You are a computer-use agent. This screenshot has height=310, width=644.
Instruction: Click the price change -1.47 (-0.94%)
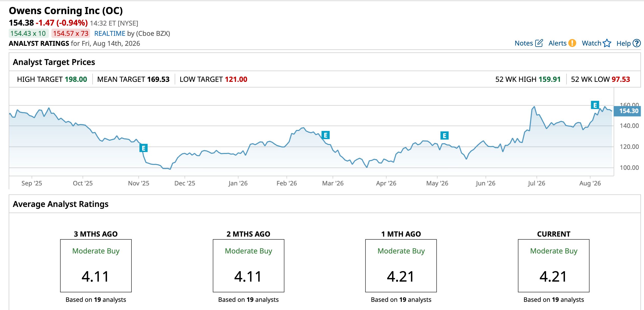(x=62, y=23)
